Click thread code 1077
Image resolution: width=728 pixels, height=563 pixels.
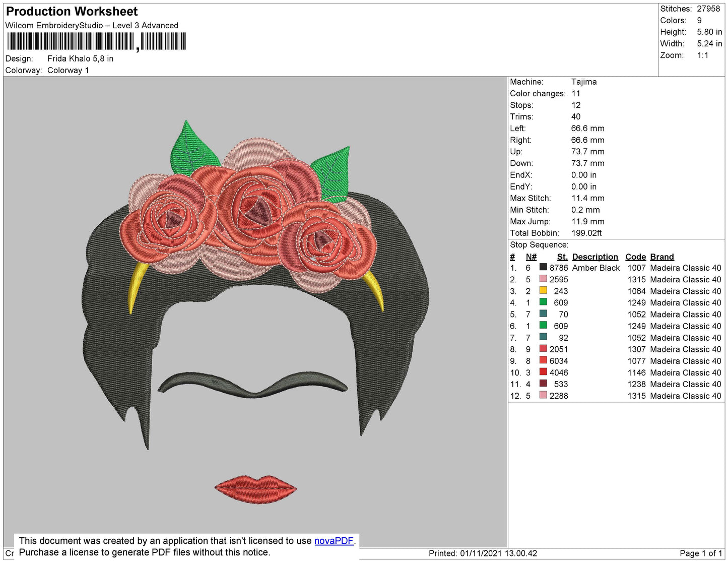pos(636,361)
